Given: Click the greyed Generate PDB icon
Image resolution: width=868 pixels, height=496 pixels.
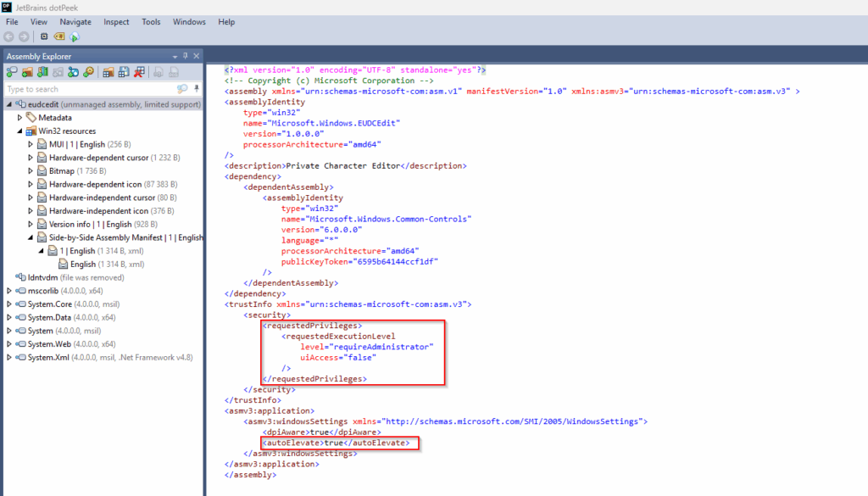Looking at the screenshot, I should coord(174,72).
